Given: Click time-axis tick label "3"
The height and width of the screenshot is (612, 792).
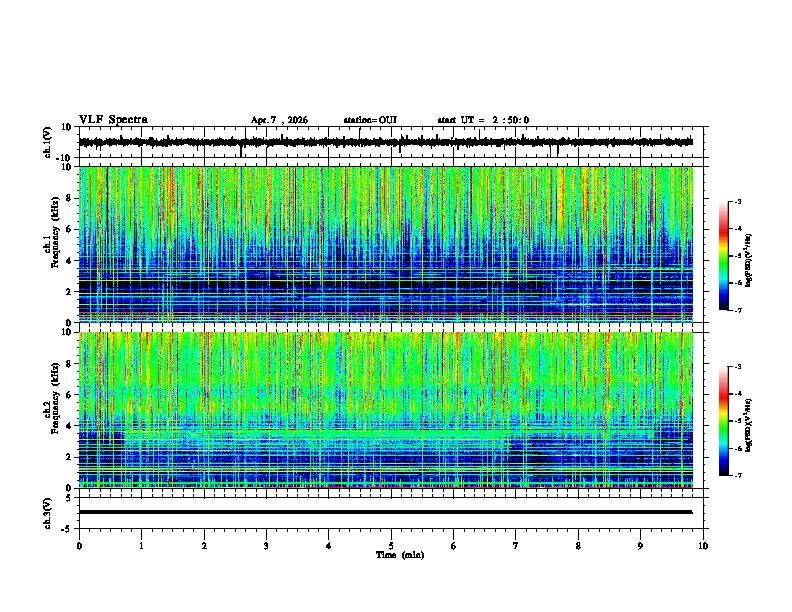Looking at the screenshot, I should tap(266, 546).
